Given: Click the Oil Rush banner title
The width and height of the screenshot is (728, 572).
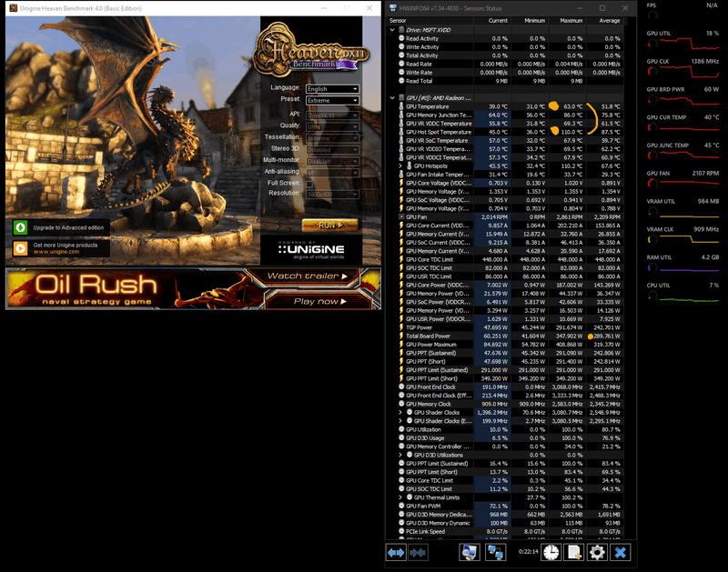Looking at the screenshot, I should click(96, 285).
